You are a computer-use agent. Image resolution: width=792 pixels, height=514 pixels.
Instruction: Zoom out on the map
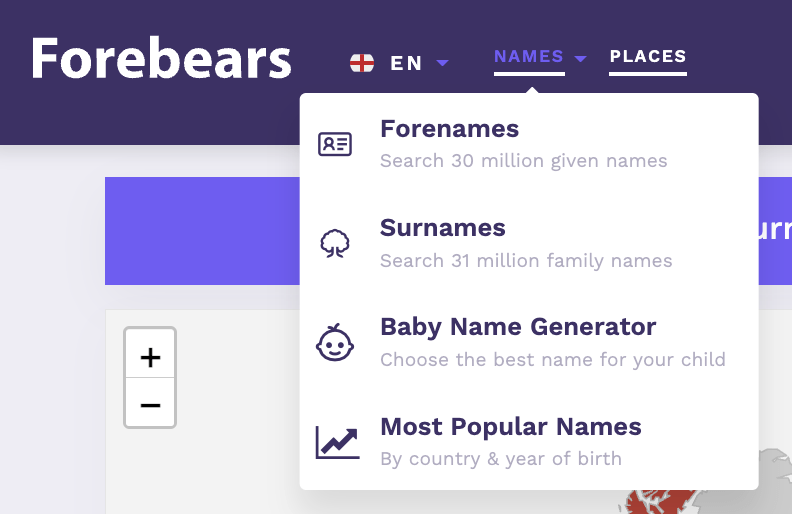pos(150,404)
